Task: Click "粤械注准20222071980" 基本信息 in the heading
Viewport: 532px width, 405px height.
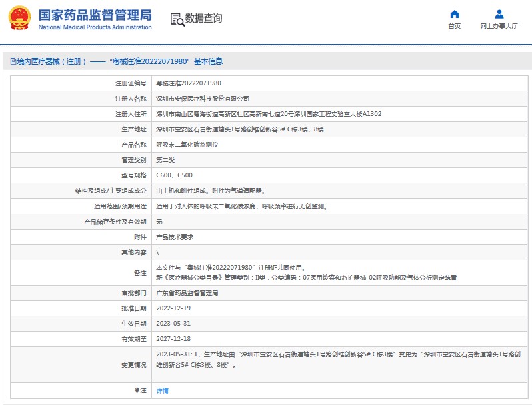Action: coord(166,61)
